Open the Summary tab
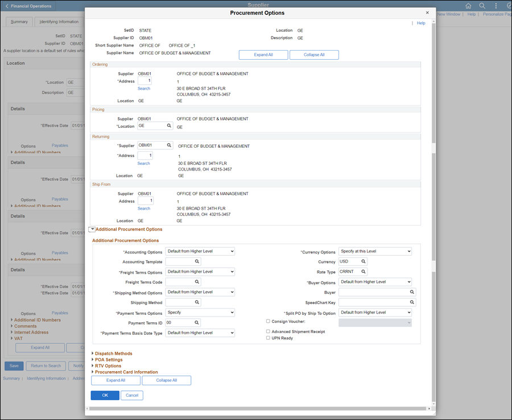Screen dimensions: 512x420 tap(19, 22)
